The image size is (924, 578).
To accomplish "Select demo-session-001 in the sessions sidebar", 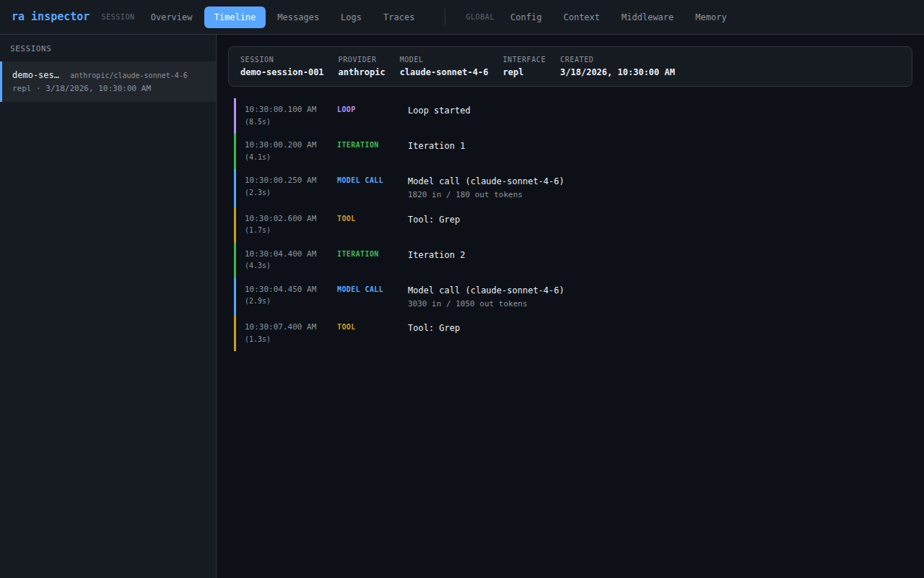I will pyautogui.click(x=108, y=81).
